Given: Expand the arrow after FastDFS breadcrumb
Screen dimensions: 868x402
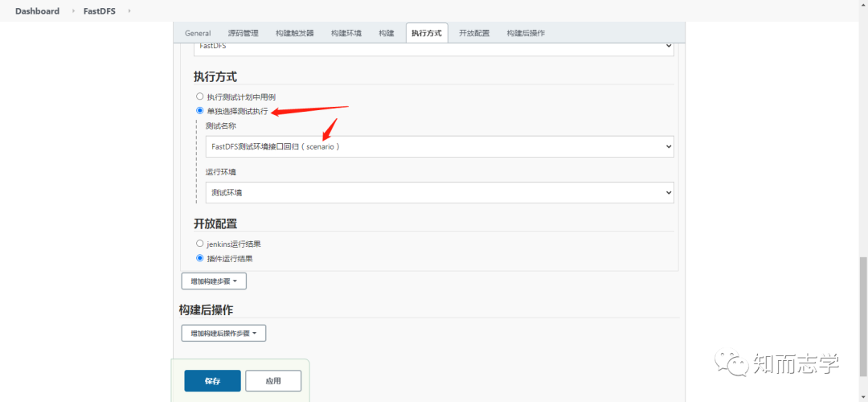Looking at the screenshot, I should (129, 11).
